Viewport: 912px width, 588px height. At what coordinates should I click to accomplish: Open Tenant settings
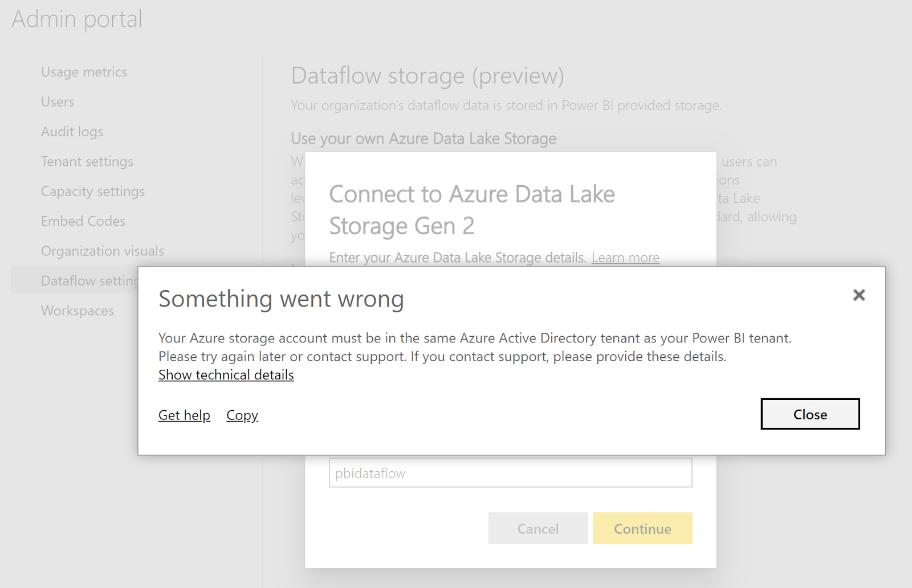[87, 161]
